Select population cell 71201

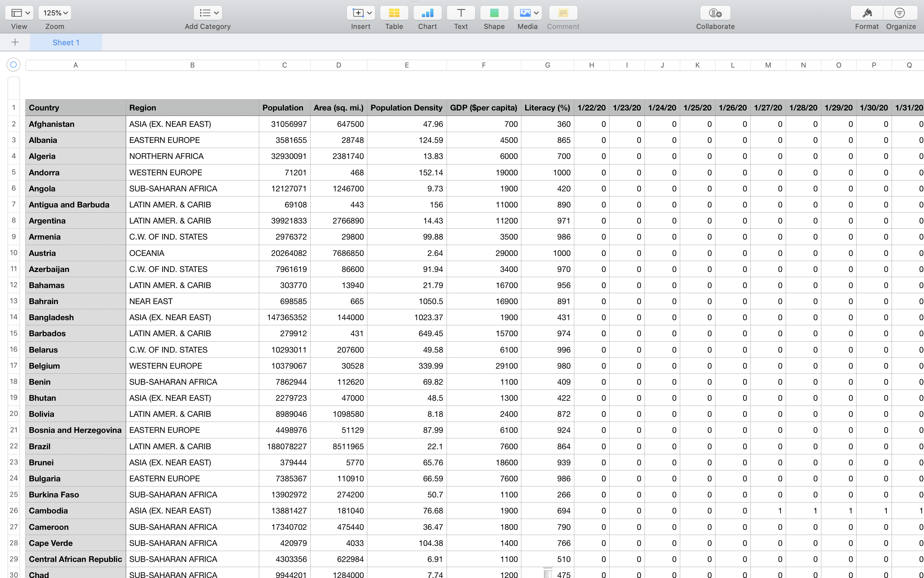point(285,172)
